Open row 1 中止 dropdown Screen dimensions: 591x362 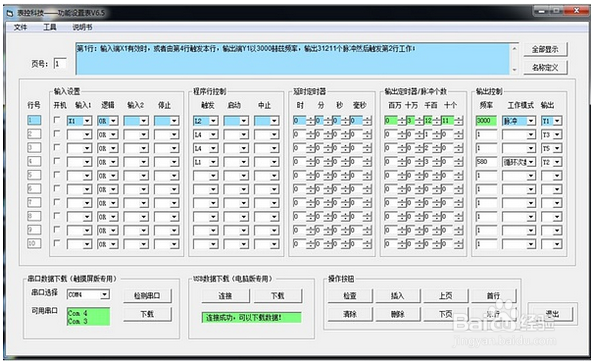point(266,121)
